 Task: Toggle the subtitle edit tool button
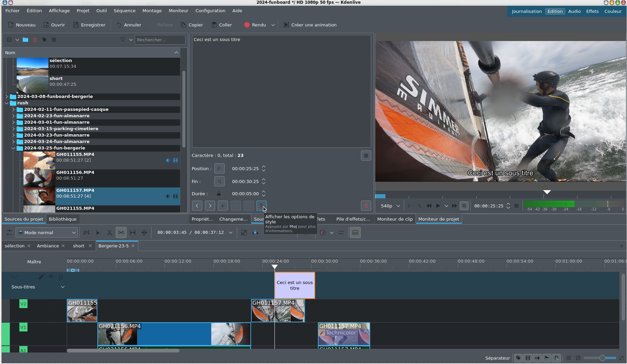point(355,232)
